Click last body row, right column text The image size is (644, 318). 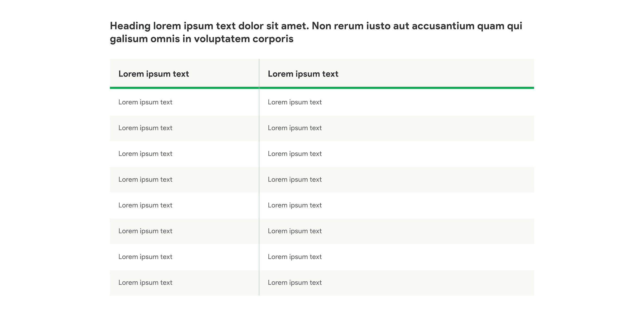[x=295, y=283]
